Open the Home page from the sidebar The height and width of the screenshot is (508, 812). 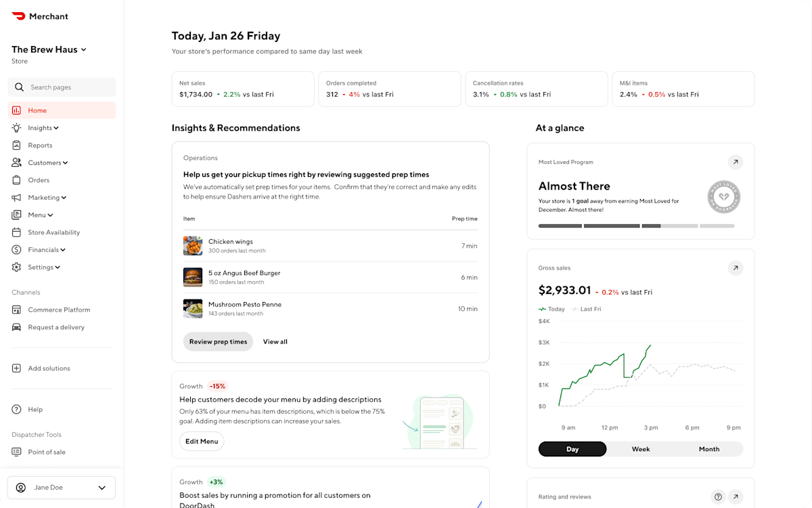click(x=37, y=110)
